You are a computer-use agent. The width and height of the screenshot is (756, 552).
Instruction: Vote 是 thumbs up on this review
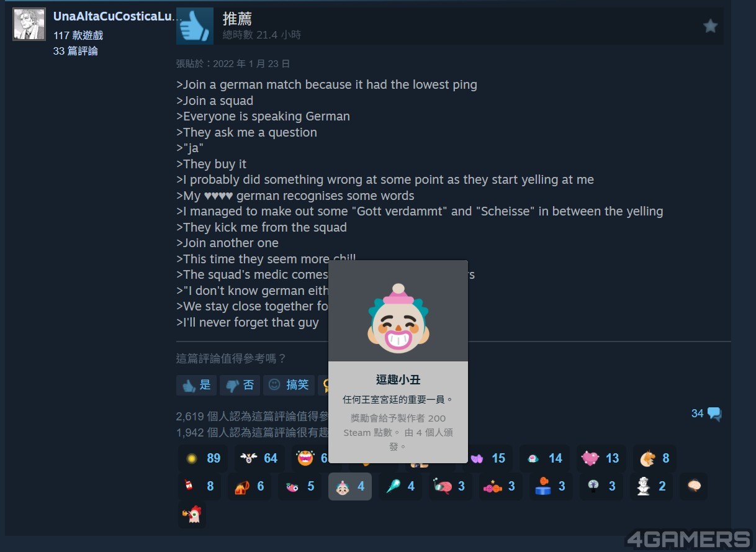point(196,385)
